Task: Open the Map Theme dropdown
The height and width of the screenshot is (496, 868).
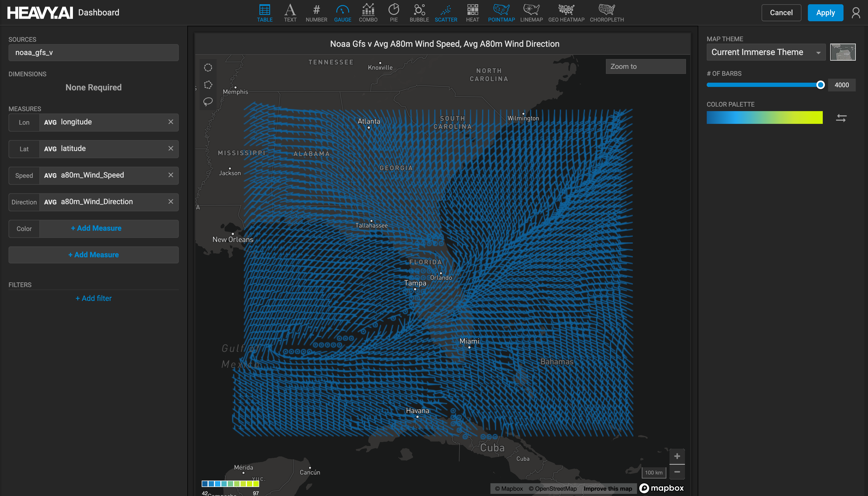Action: (x=766, y=52)
